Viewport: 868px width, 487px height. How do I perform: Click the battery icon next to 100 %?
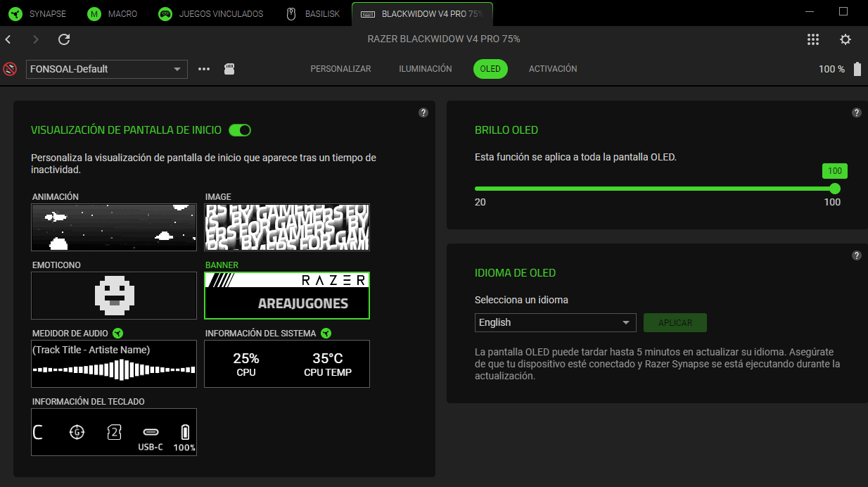coord(857,69)
